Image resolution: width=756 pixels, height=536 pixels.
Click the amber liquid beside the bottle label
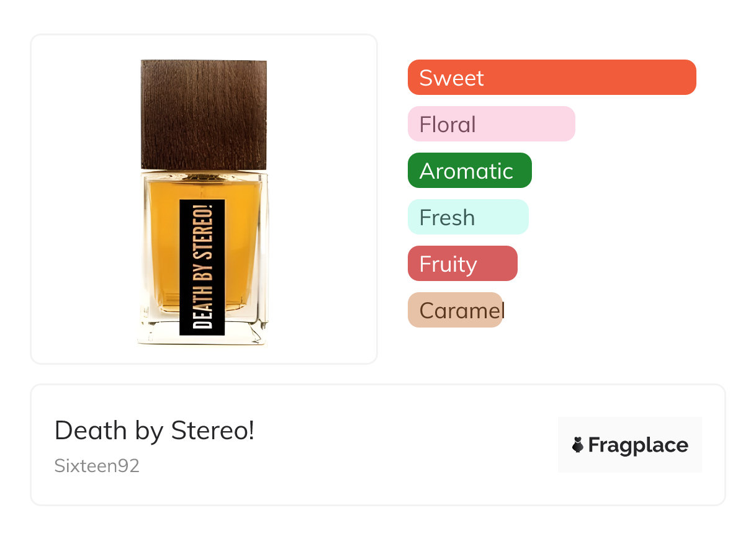tap(243, 248)
